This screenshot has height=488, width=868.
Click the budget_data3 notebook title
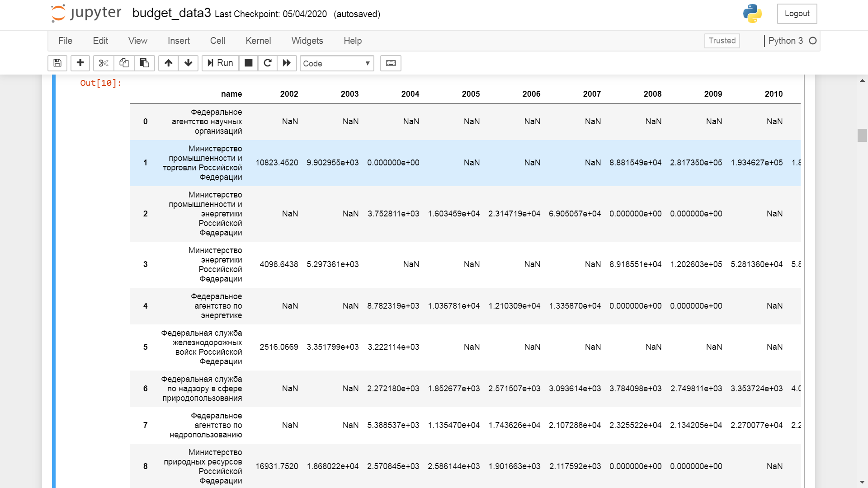(x=171, y=13)
